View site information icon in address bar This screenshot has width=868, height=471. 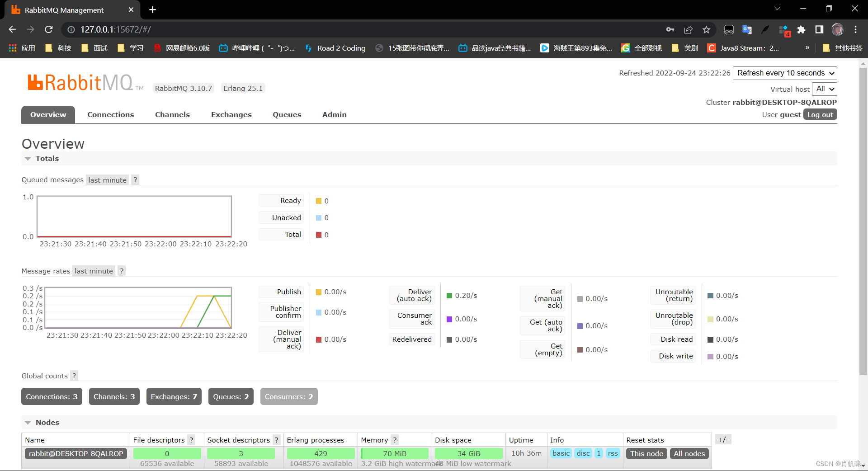coord(71,29)
